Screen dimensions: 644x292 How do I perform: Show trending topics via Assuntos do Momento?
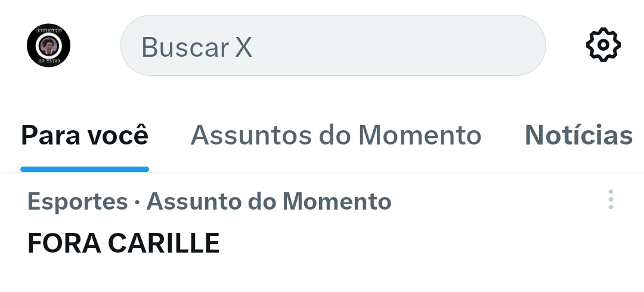point(336,136)
